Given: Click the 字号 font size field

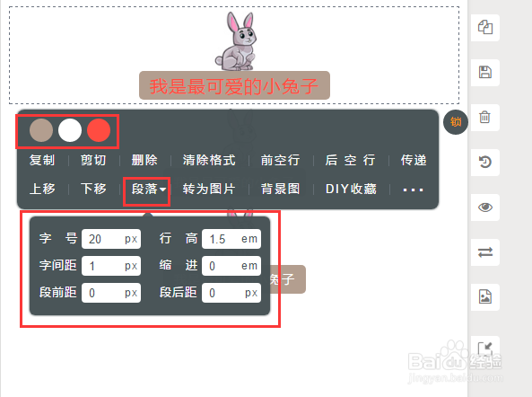Looking at the screenshot, I should tap(111, 239).
